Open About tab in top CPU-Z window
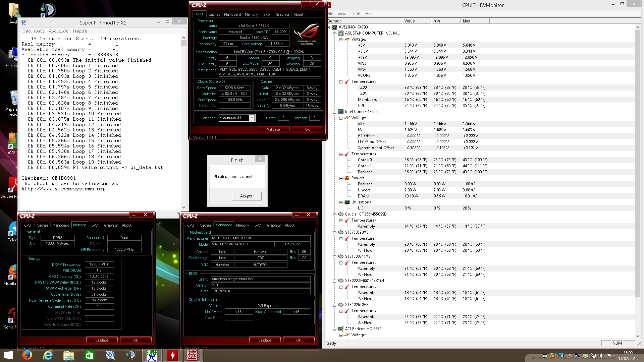This screenshot has height=362, width=644. 298,14
